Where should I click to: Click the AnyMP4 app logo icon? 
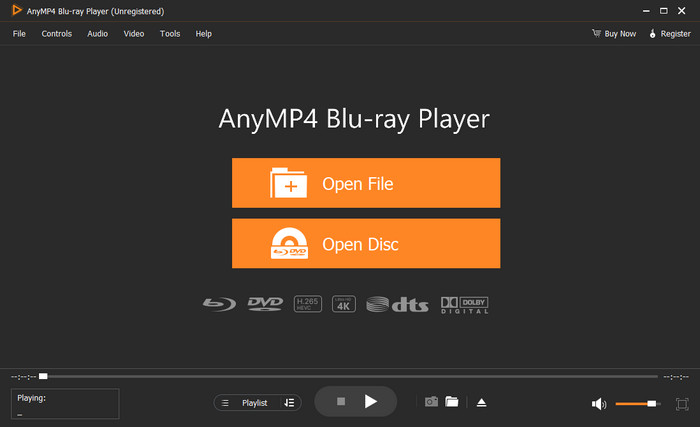click(17, 10)
